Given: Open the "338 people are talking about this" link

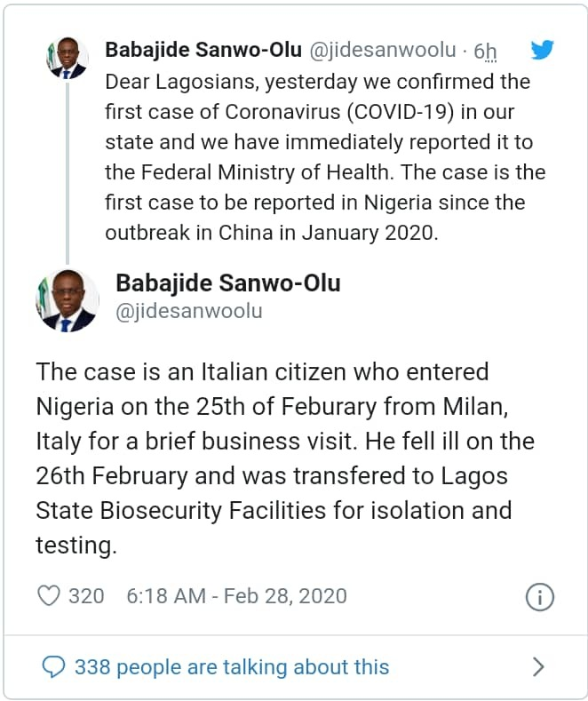Looking at the screenshot, I should click(231, 666).
